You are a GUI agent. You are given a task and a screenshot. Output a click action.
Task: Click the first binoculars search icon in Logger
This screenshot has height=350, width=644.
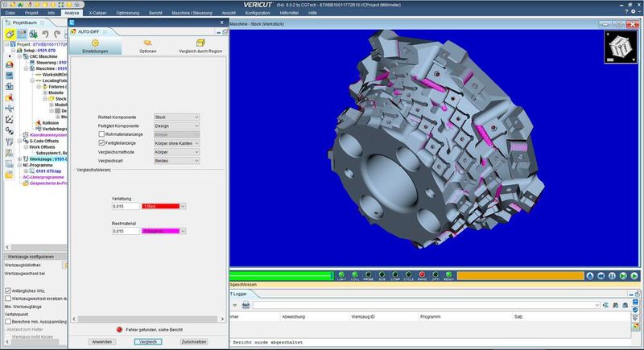pos(615,305)
